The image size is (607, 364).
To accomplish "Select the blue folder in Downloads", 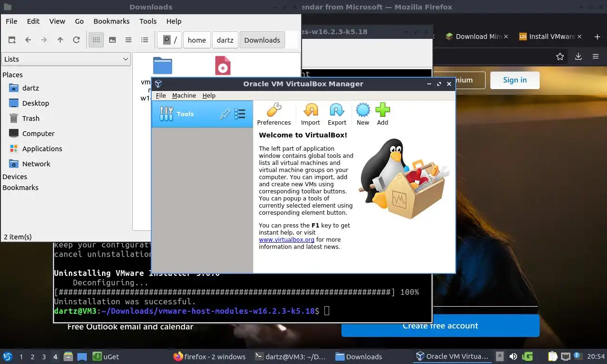I will click(x=163, y=65).
